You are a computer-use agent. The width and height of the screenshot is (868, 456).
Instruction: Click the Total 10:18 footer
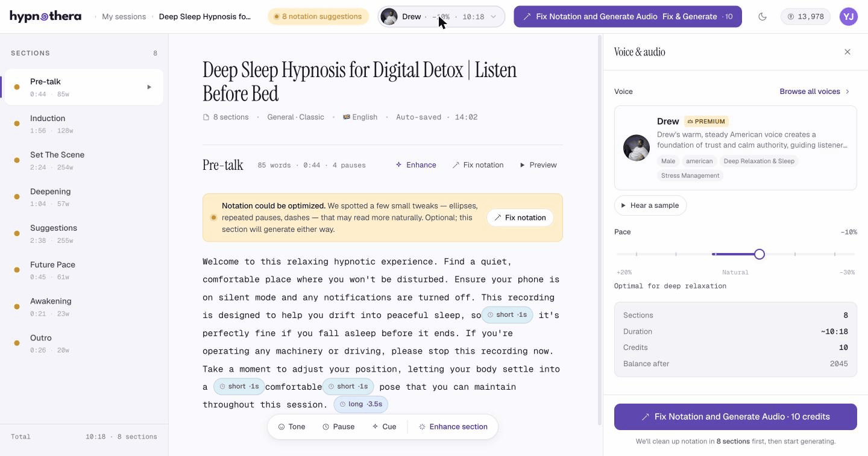84,437
